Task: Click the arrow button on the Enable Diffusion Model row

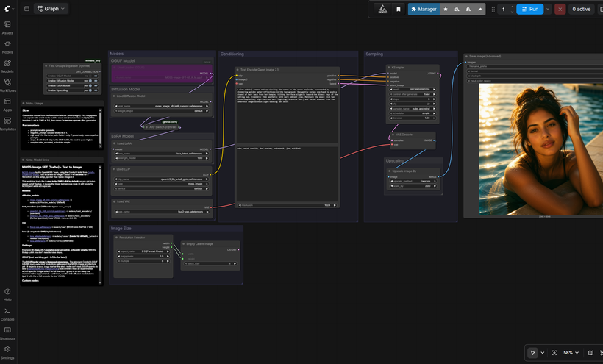Action: [96, 81]
